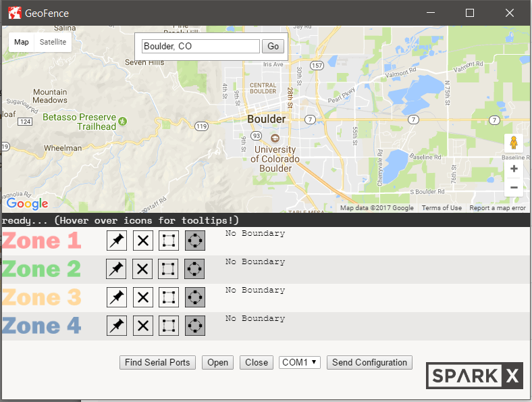The image size is (532, 402).
Task: Zoom in the map with plus button
Action: click(x=514, y=169)
